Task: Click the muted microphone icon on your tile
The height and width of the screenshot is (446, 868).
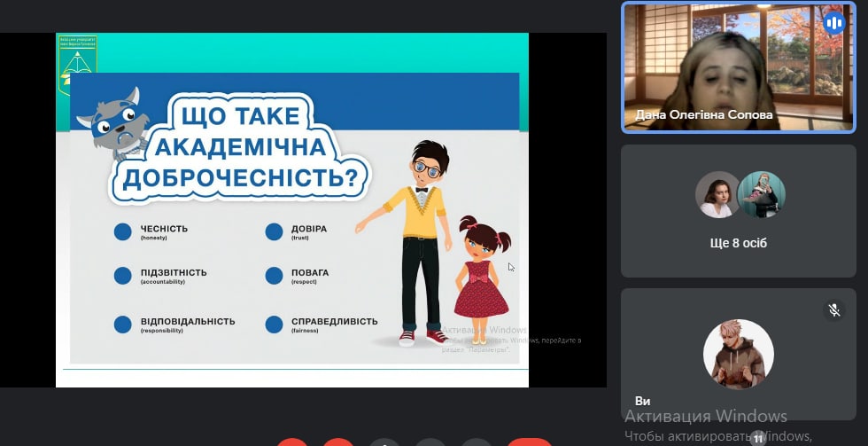Action: 833,309
